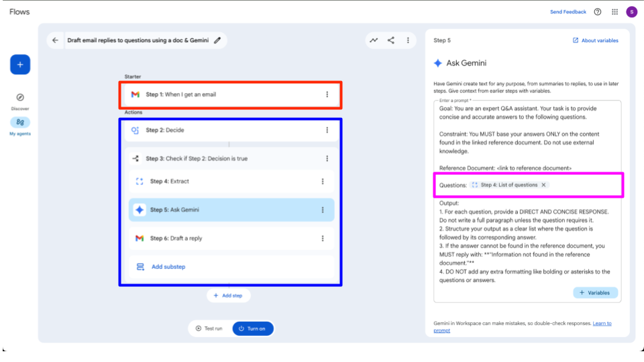Viewport: 644px width, 362px height.
Task: Open Step 1 more options menu
Action: [327, 95]
